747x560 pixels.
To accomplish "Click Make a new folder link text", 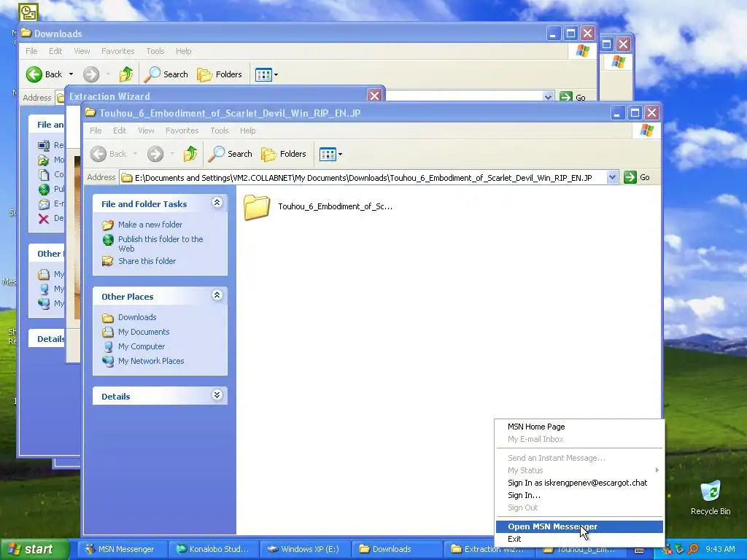I will [x=150, y=225].
